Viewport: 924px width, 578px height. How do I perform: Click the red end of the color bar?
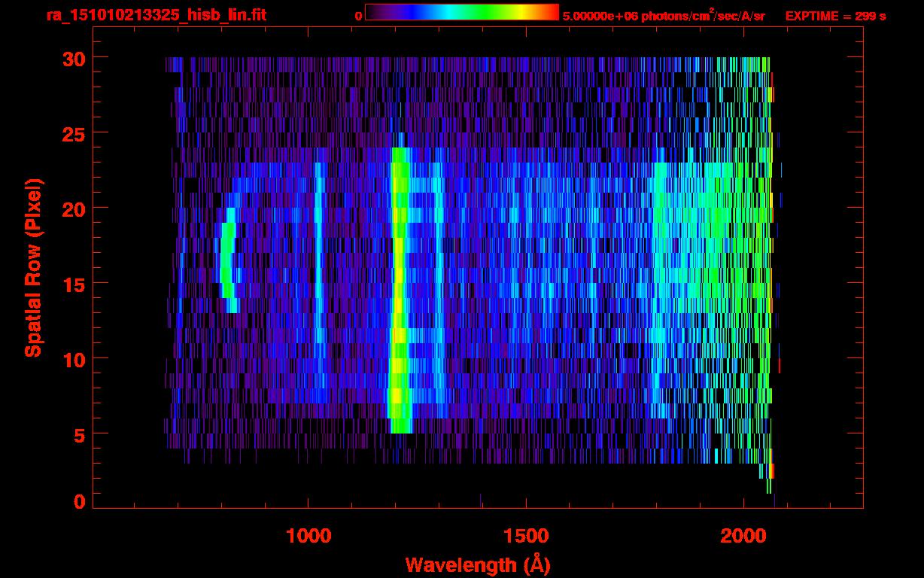tap(551, 12)
